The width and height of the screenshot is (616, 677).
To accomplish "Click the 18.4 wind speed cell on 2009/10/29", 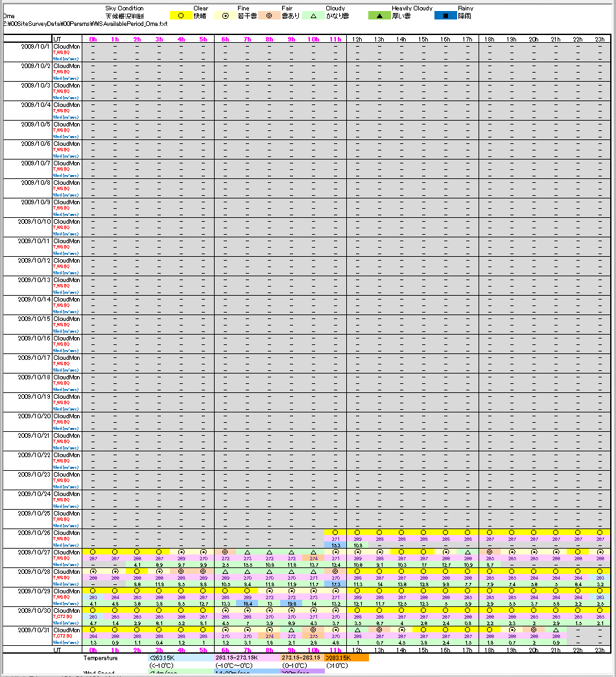I will point(247,604).
